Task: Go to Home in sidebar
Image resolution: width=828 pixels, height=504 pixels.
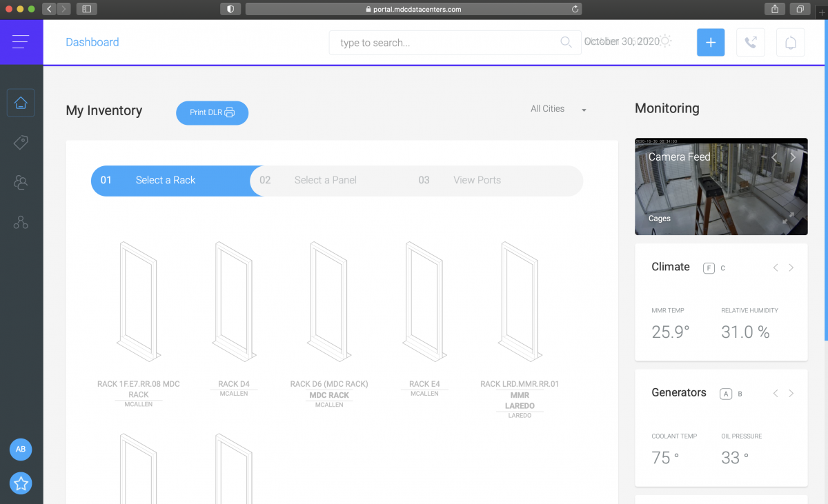Action: (21, 103)
